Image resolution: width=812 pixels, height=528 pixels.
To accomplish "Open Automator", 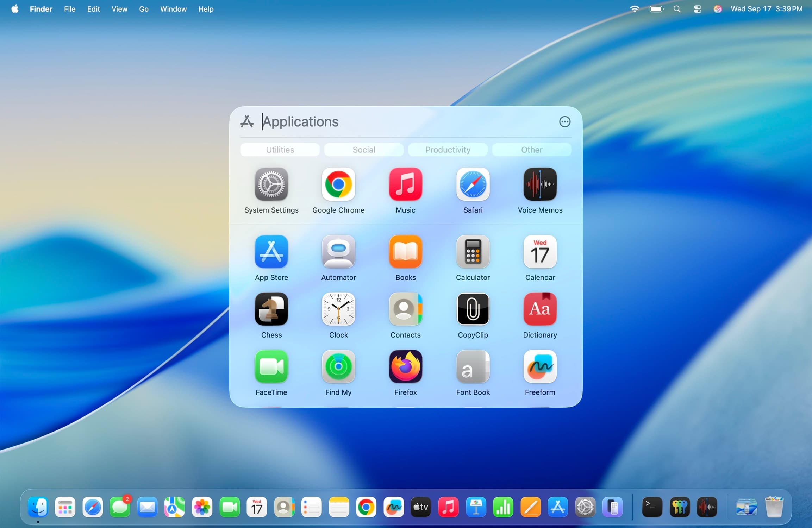I will (x=338, y=252).
